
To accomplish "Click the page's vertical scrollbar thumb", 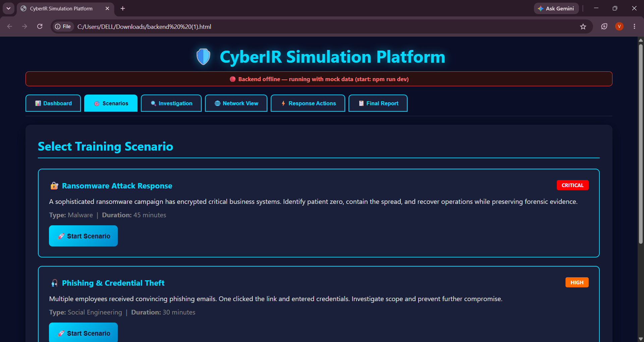I will pos(641,144).
